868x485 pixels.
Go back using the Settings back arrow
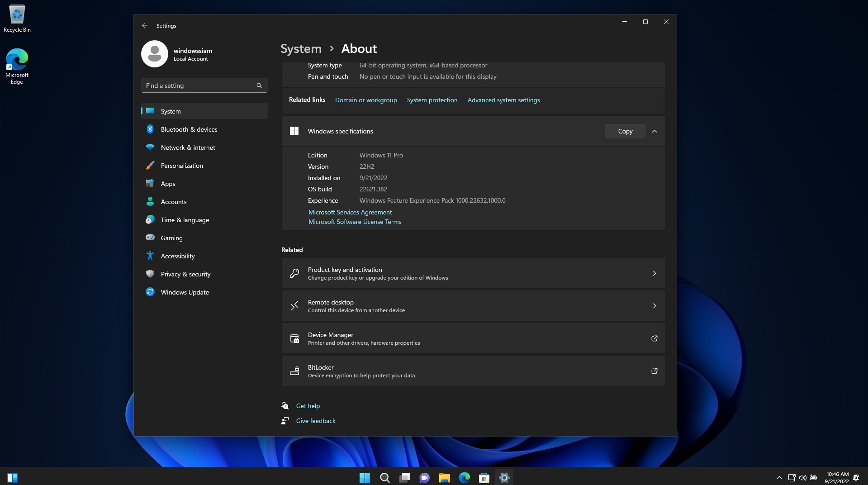(144, 26)
